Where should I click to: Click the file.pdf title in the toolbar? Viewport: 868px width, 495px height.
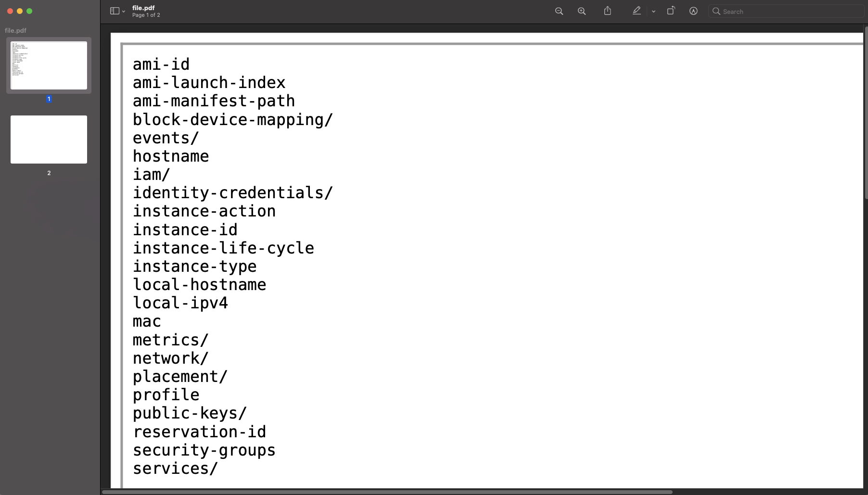tap(143, 8)
